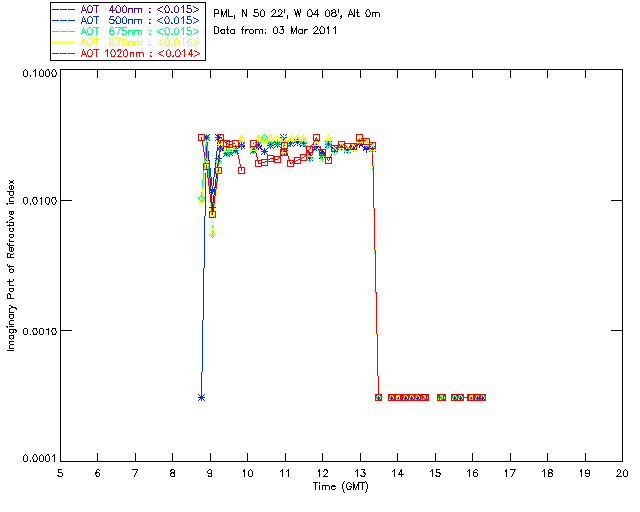The image size is (640, 512).
Task: Click the PML station location text
Action: pos(297,14)
